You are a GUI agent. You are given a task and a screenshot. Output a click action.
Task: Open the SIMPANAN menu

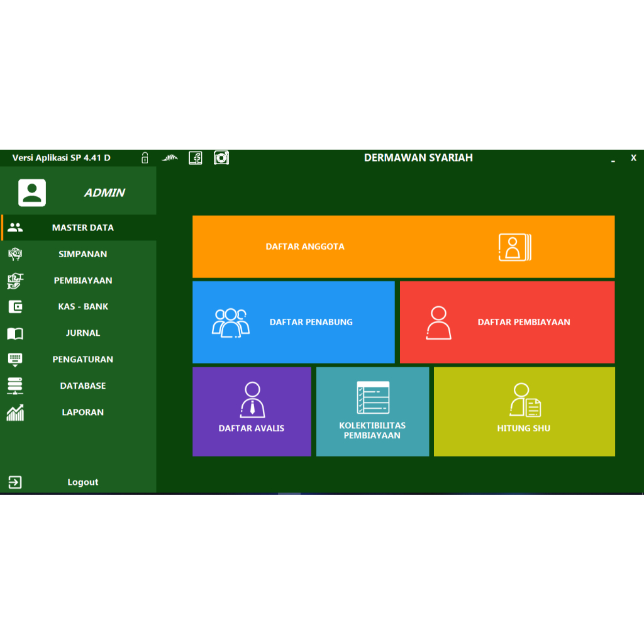click(79, 254)
